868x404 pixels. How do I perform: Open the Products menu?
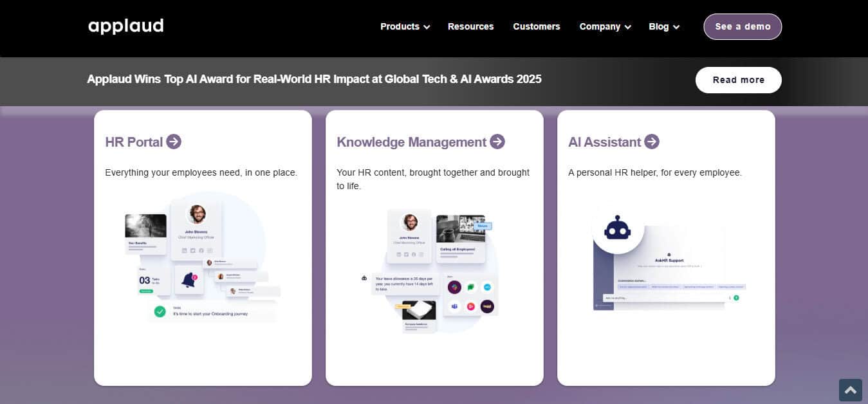pyautogui.click(x=405, y=26)
